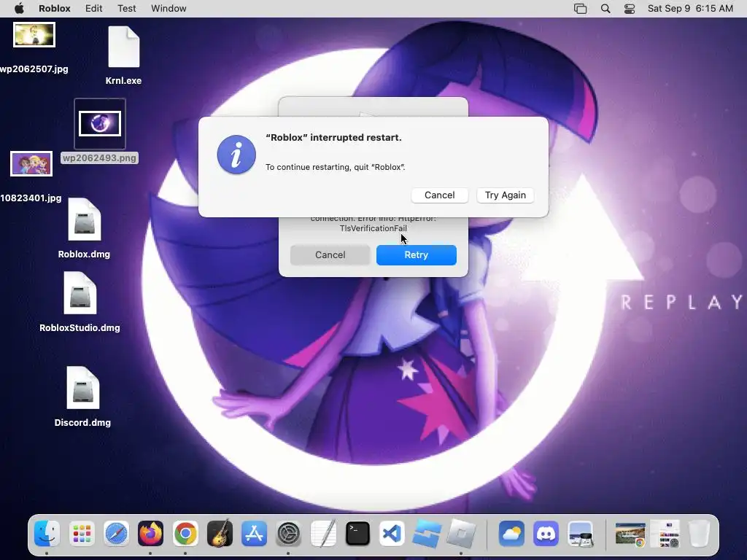The height and width of the screenshot is (560, 747).
Task: Open Control Center from the menu bar
Action: (630, 9)
